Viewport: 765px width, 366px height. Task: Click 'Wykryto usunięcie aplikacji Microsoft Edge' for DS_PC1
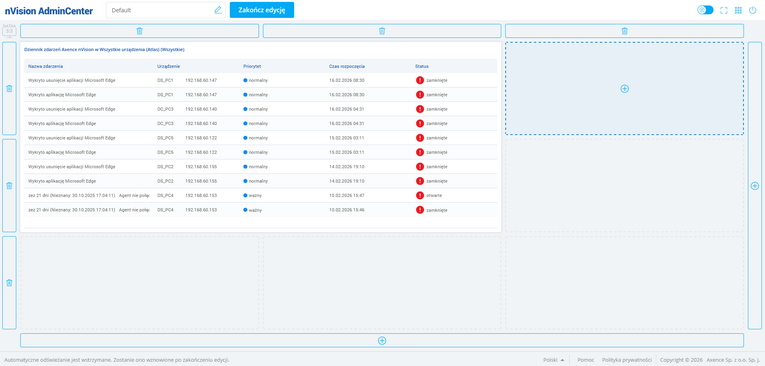tap(72, 80)
